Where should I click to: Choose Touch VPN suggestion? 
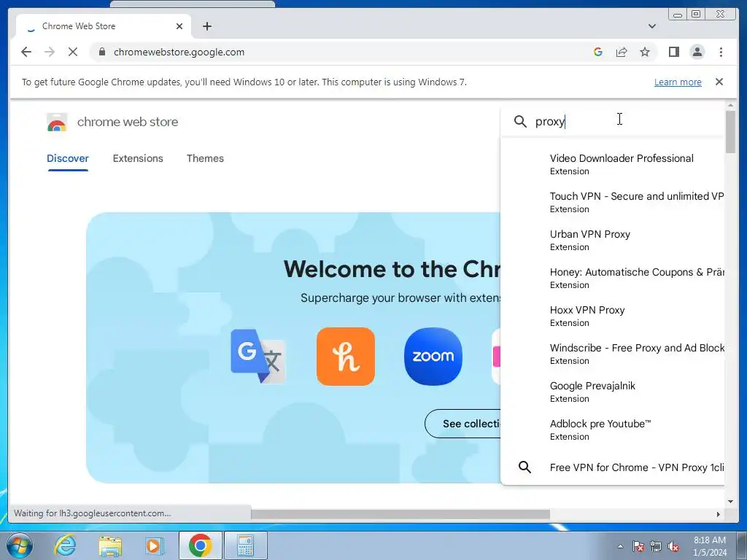[613, 203]
